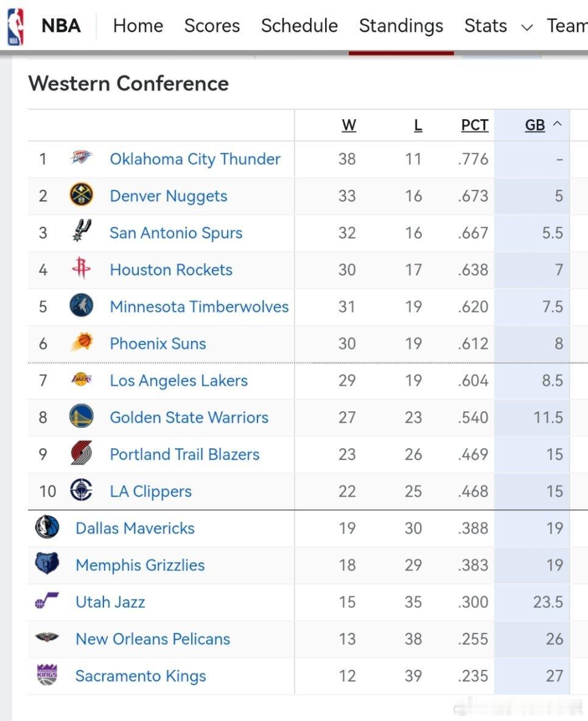Image resolution: width=588 pixels, height=721 pixels.
Task: Open the Phoenix Suns team link
Action: point(158,344)
